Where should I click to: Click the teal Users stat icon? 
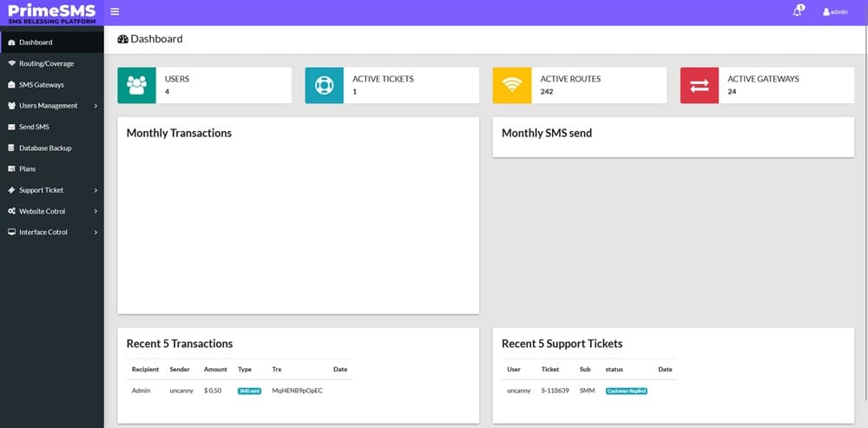point(136,85)
